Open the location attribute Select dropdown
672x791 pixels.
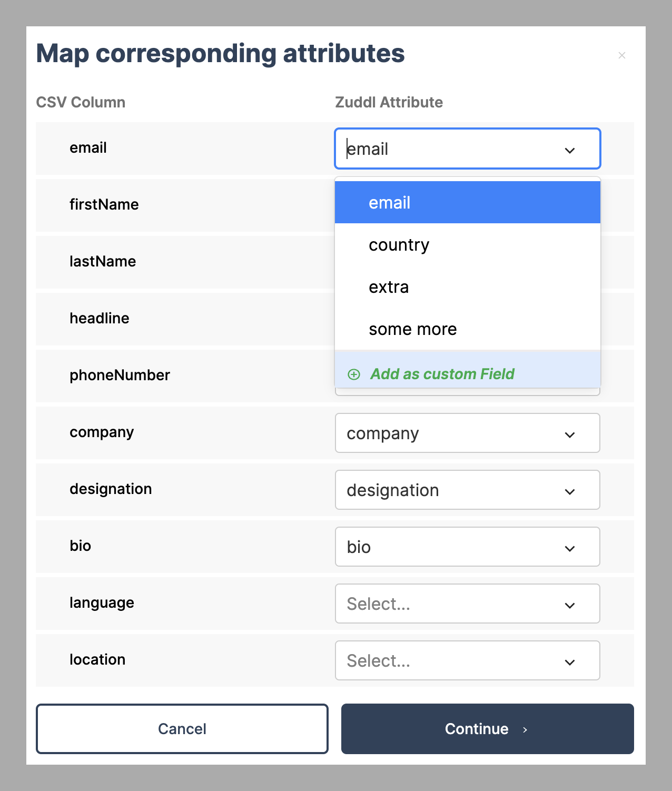pos(468,660)
